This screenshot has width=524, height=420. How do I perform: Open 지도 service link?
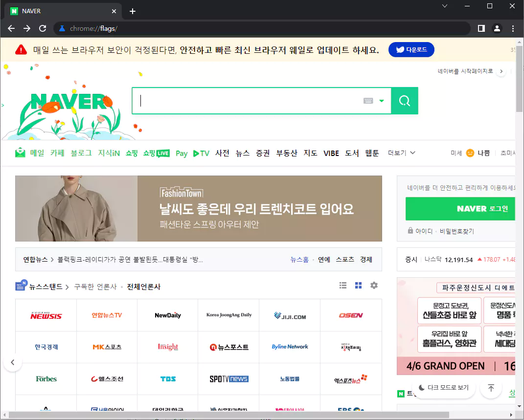point(311,153)
